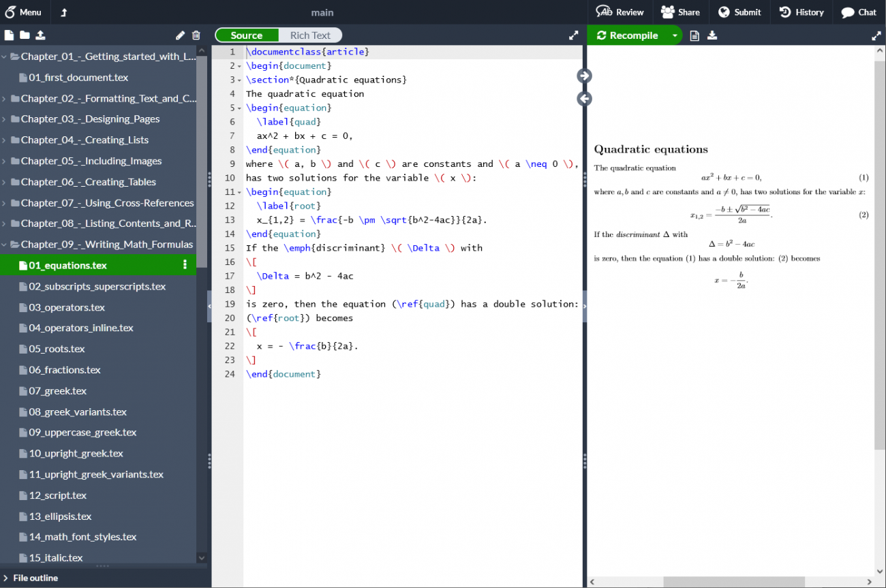Collapse the Chapter_09_-_Writing_Math_Formulas folder
Image resolution: width=886 pixels, height=588 pixels.
(6, 244)
